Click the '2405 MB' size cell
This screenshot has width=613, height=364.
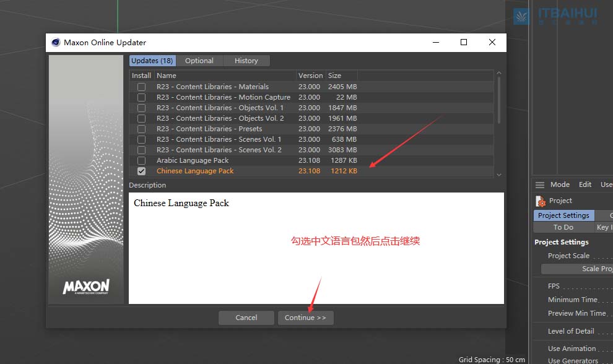pos(342,87)
